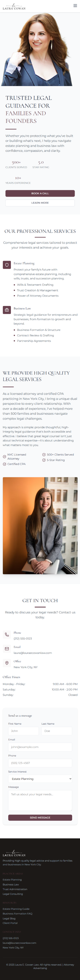Focus the First Name input field

click(23, 731)
